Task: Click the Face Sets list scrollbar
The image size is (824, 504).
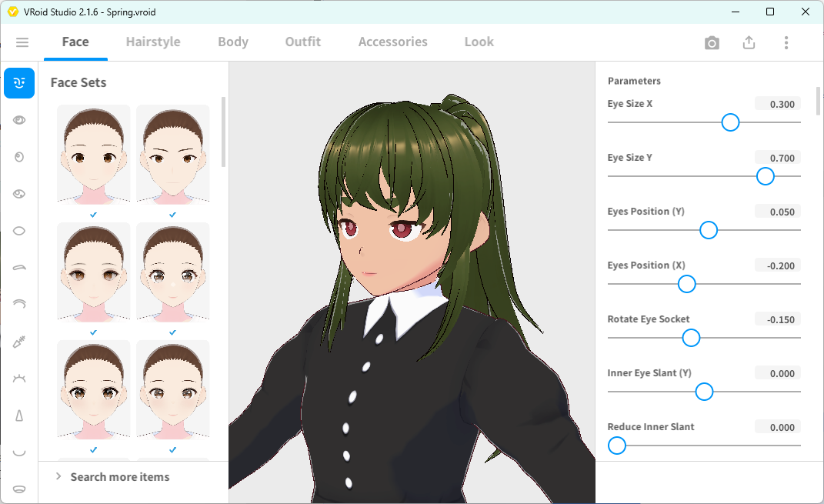Action: pyautogui.click(x=223, y=132)
